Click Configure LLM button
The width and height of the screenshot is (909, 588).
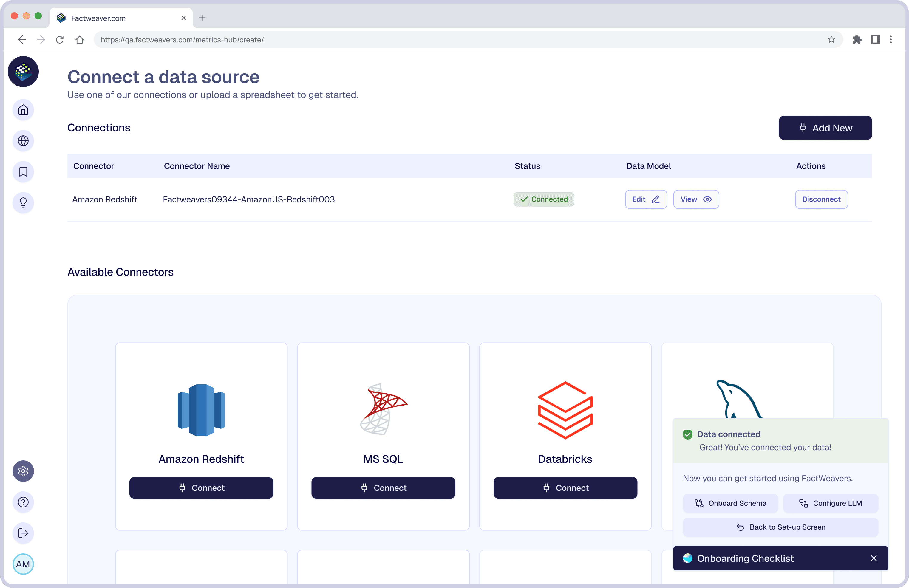click(x=830, y=503)
